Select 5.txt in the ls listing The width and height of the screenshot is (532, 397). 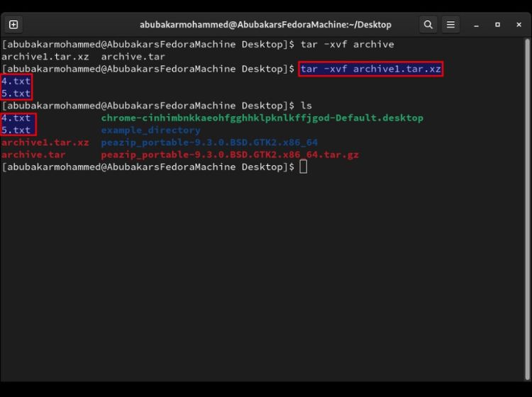[x=16, y=130]
